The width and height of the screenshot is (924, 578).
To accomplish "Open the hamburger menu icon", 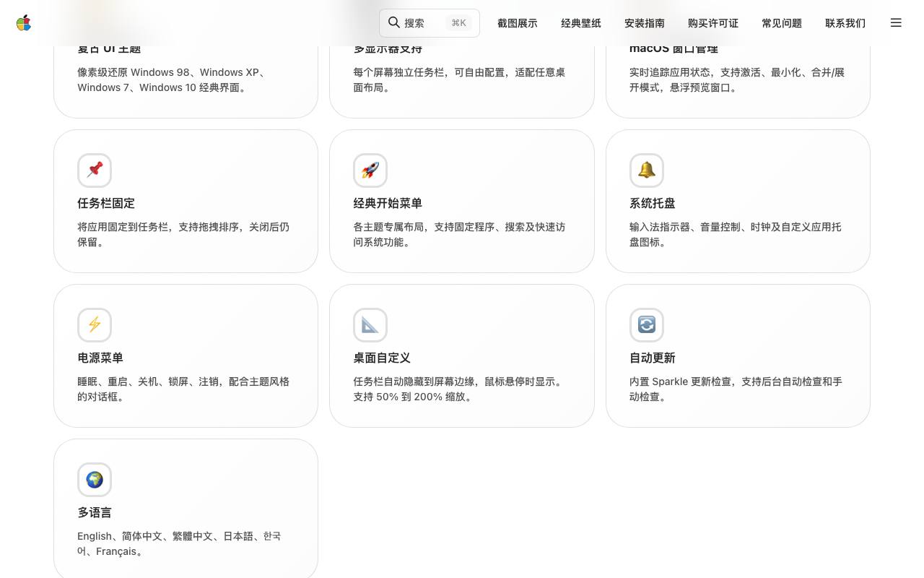I will (896, 22).
